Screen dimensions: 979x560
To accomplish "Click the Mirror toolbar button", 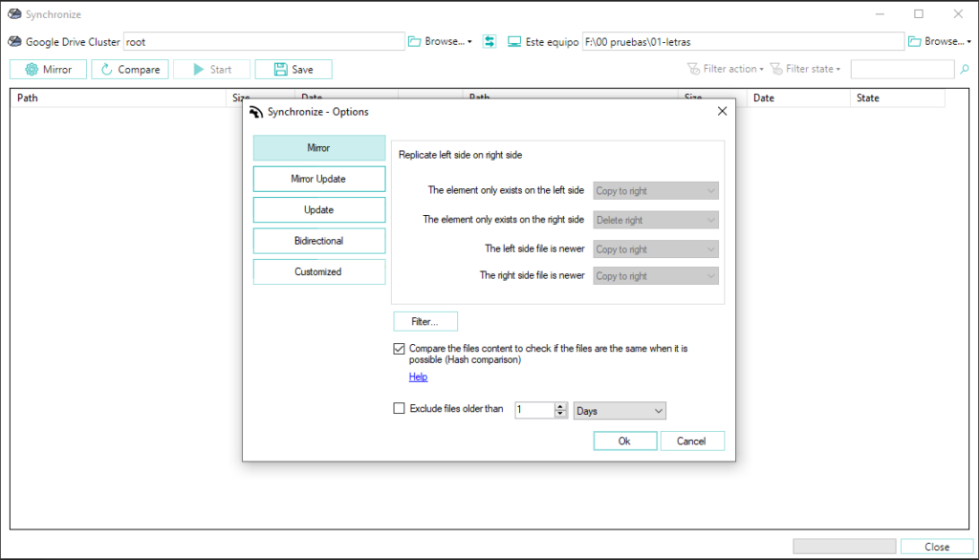I will [x=48, y=70].
